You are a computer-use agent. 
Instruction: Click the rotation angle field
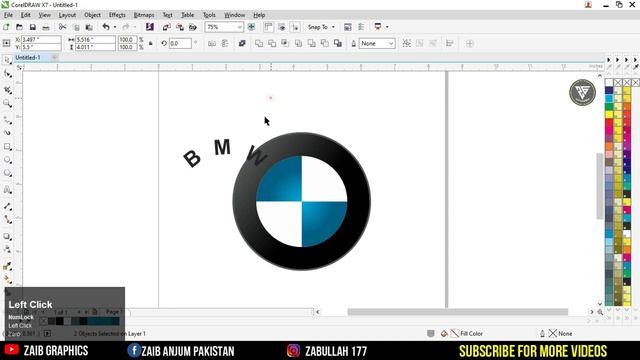click(180, 43)
